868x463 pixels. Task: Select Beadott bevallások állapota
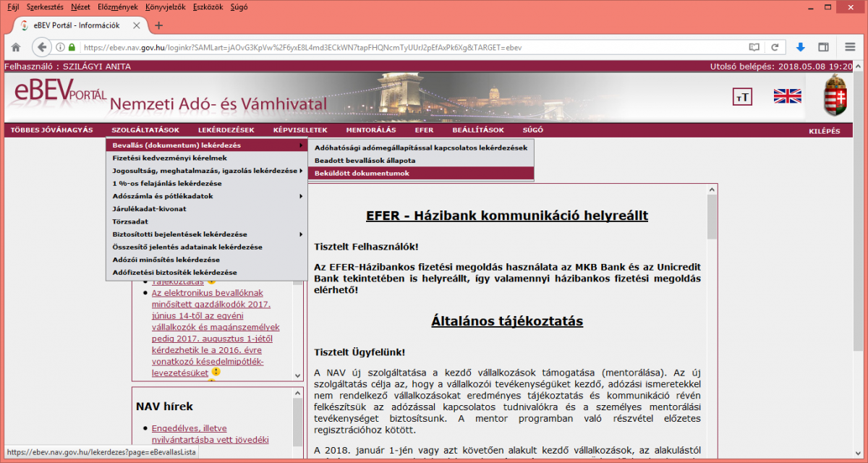421,161
